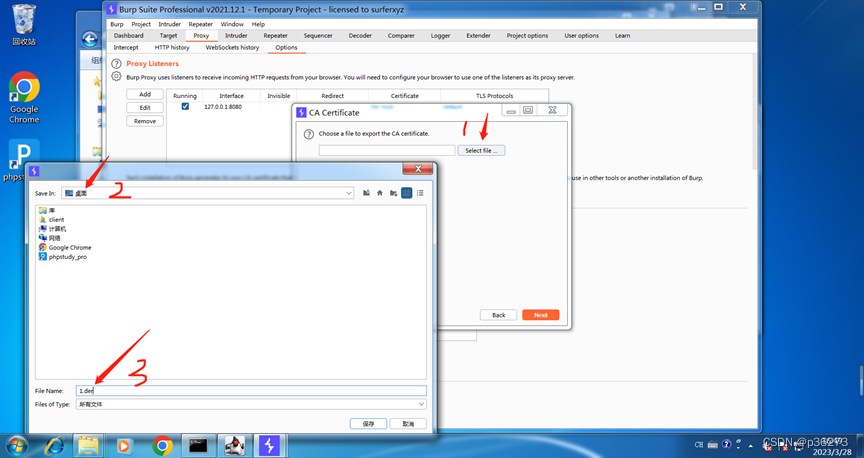The image size is (864, 458).
Task: Click the CA certificate file path field
Action: point(387,150)
